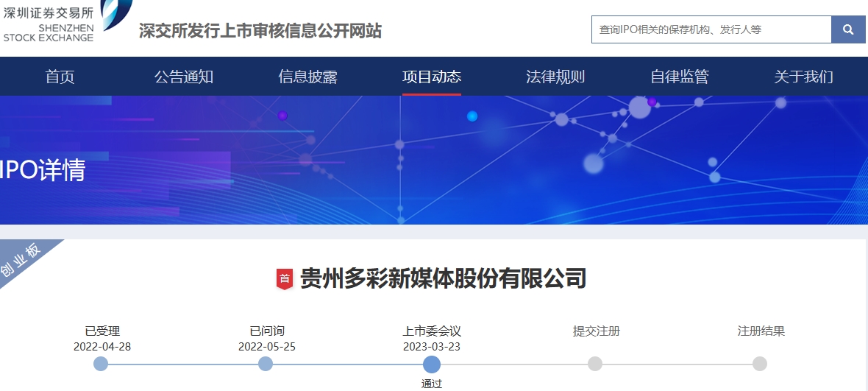The width and height of the screenshot is (868, 391).
Task: Click the date 2022-04-28
Action: [102, 348]
